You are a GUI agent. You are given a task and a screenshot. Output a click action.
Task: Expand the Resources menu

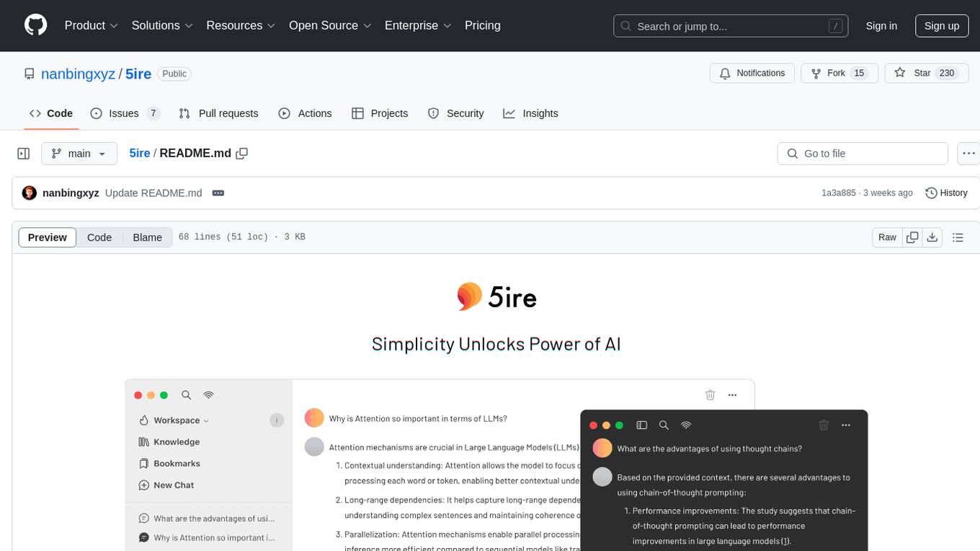tap(241, 25)
